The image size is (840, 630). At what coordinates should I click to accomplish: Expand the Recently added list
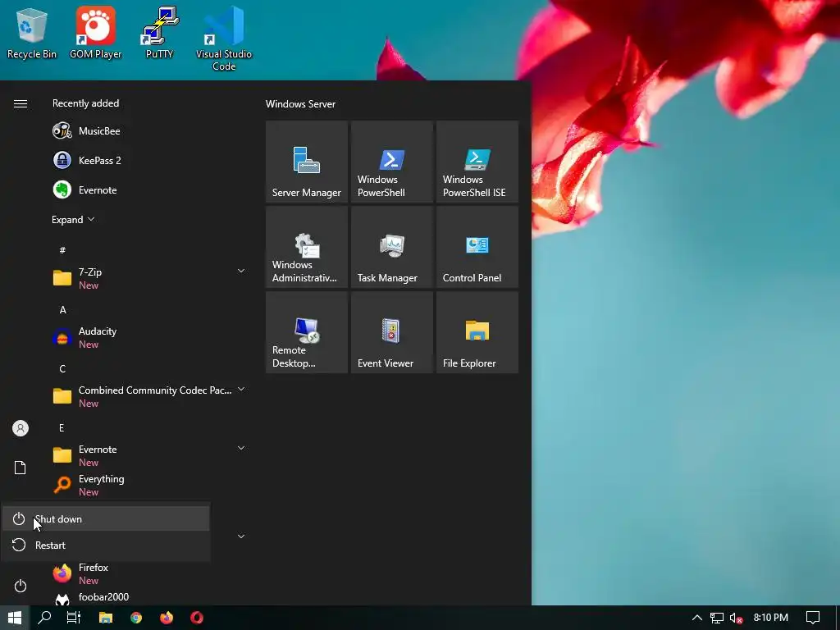coord(73,220)
